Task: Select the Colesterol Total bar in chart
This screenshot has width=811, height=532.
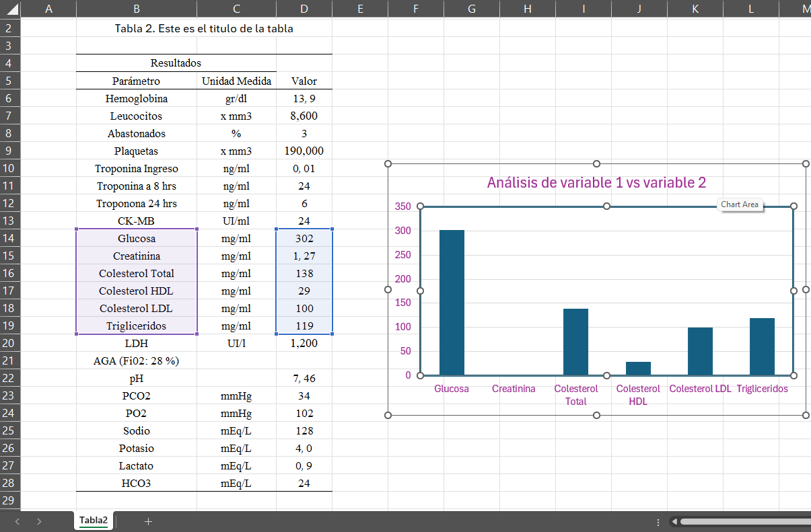Action: pos(575,342)
